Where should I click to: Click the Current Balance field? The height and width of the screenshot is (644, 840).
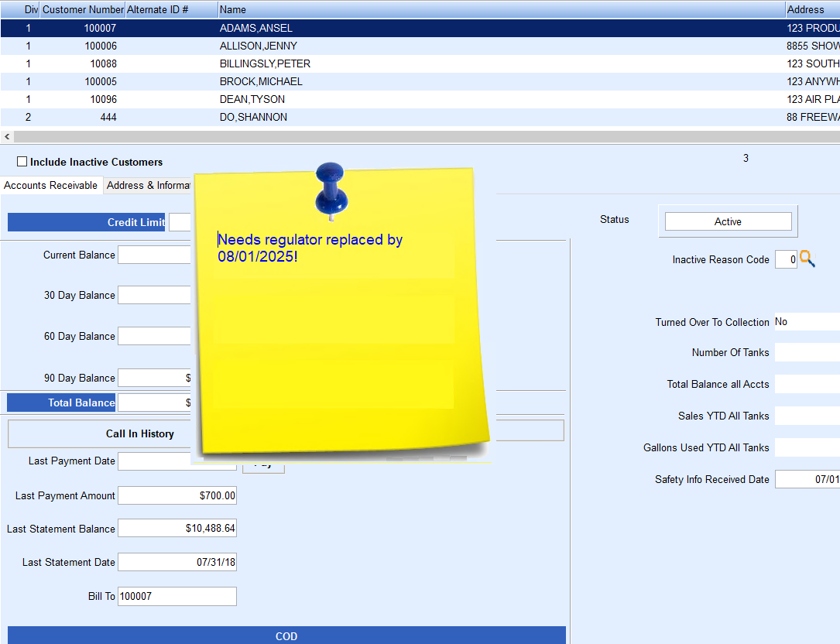pyautogui.click(x=154, y=255)
